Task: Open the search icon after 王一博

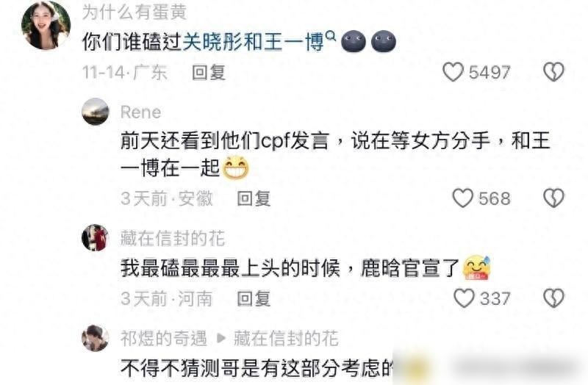Action: point(331,35)
